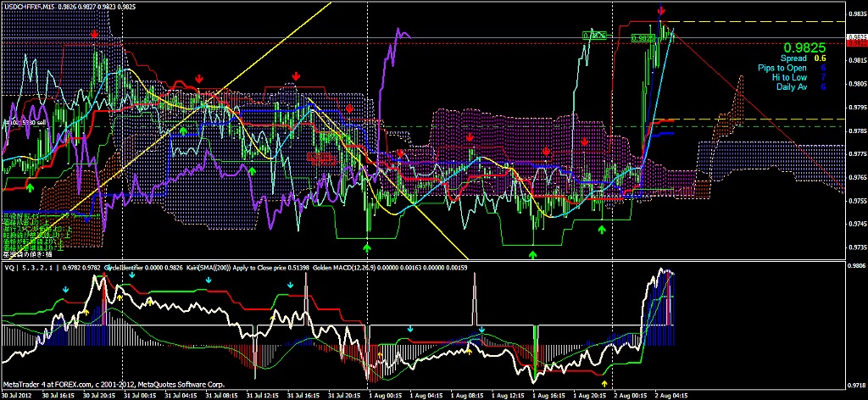Select the green boxed 0.9825 price tag at the peak

point(643,38)
